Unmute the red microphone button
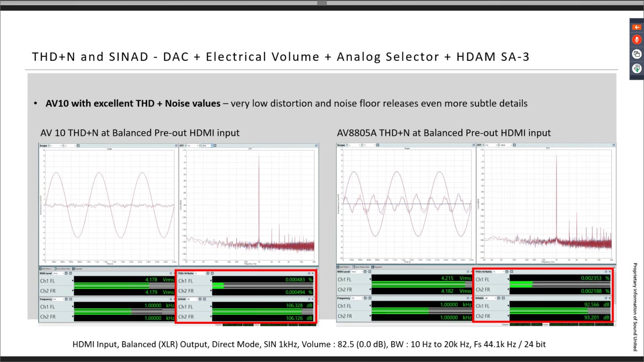Viewport: 644px width, 362px height. tap(636, 39)
